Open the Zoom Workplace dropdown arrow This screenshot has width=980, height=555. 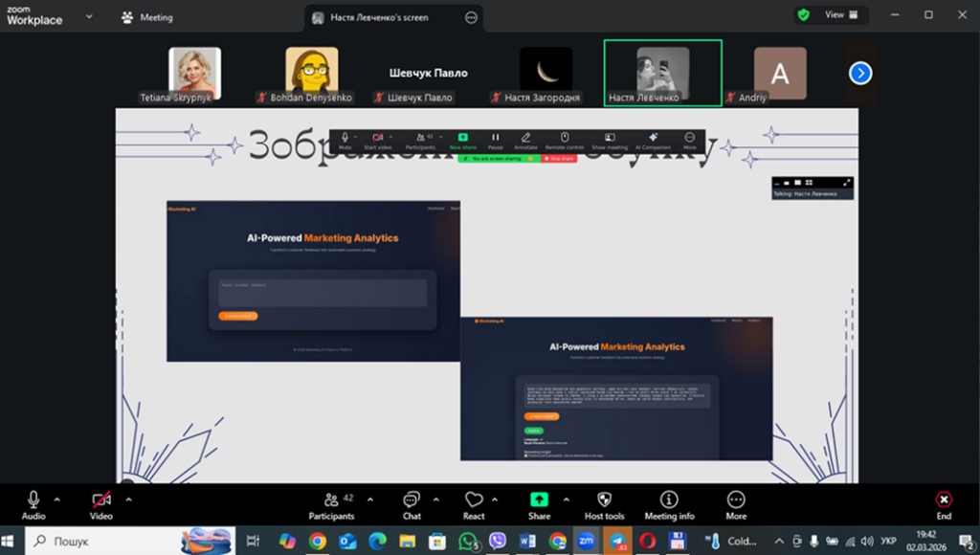[x=89, y=16]
